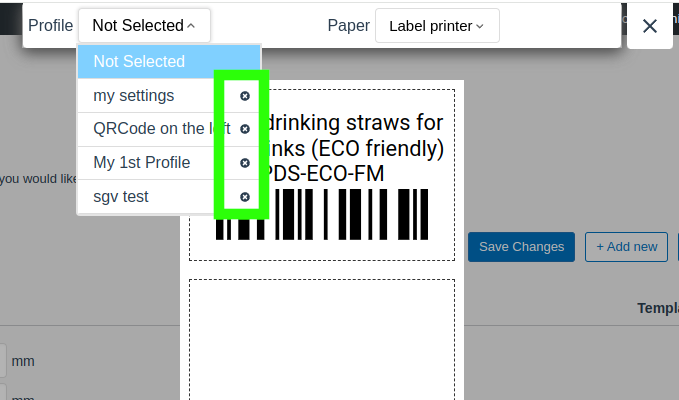
Task: Remove the "QRCode on the left" profile
Action: (x=245, y=129)
